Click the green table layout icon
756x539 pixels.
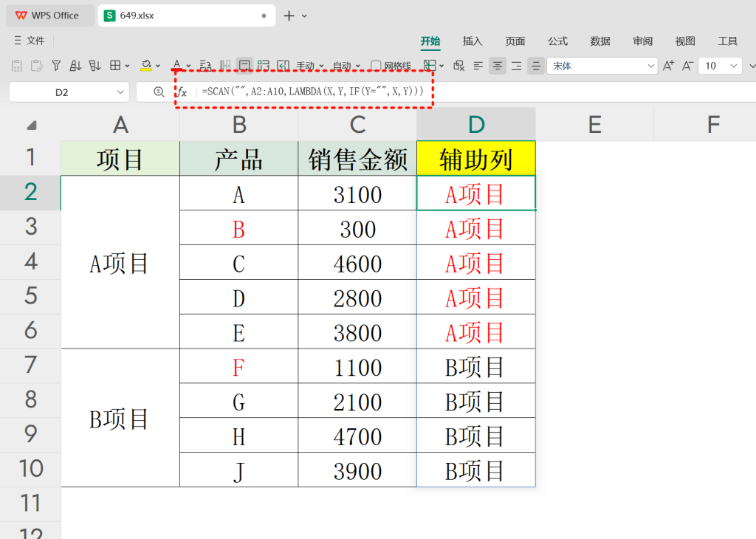click(264, 66)
